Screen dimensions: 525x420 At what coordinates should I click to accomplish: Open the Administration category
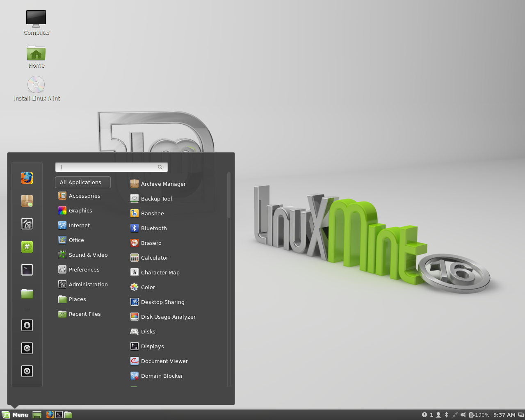pos(88,285)
